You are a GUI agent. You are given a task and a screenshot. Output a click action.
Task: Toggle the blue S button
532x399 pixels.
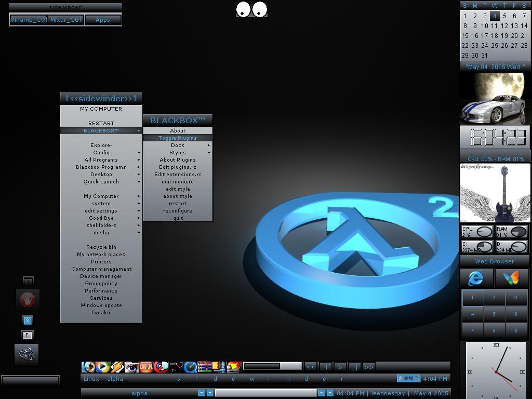coord(28,320)
